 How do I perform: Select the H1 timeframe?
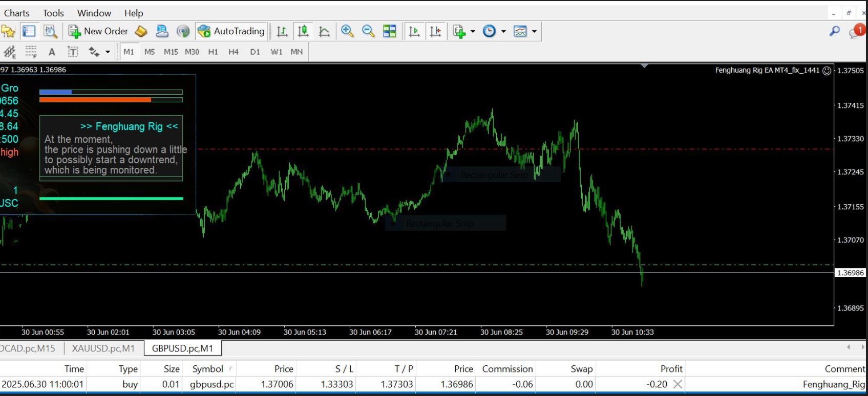(213, 52)
